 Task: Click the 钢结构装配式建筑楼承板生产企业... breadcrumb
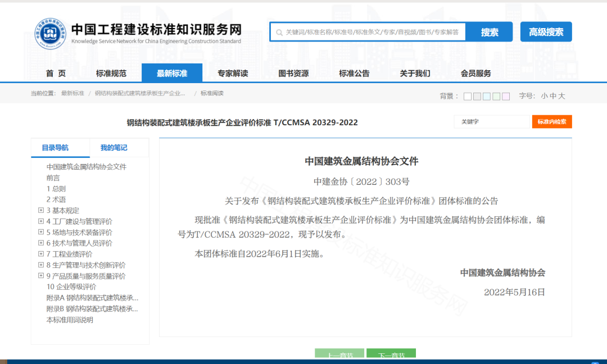pyautogui.click(x=140, y=93)
